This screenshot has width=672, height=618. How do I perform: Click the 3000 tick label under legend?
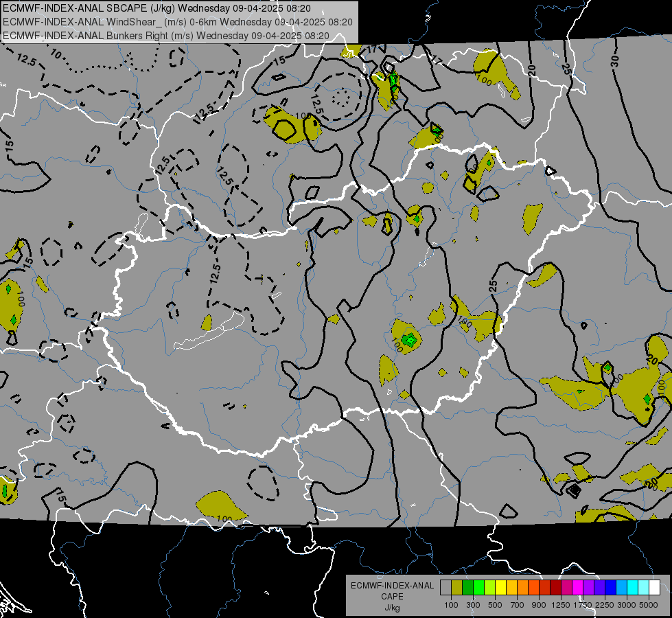click(x=627, y=605)
